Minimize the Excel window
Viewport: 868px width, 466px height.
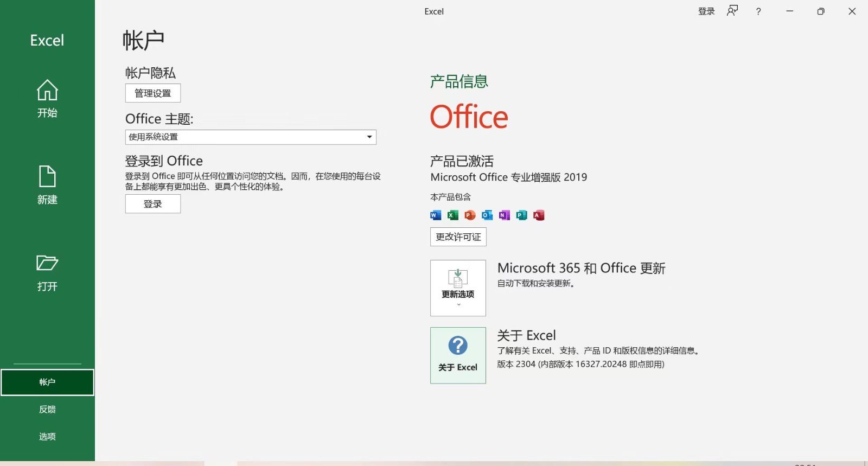click(790, 11)
